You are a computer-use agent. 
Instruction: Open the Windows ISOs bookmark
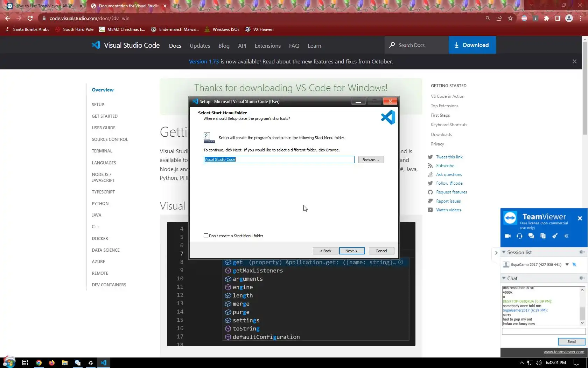click(x=222, y=29)
